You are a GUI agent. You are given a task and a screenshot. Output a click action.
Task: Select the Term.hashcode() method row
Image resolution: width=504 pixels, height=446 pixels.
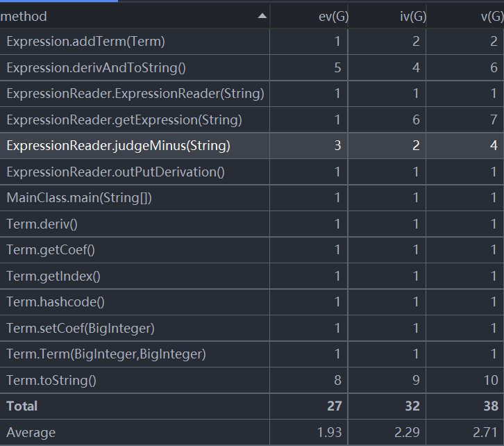coord(252,302)
